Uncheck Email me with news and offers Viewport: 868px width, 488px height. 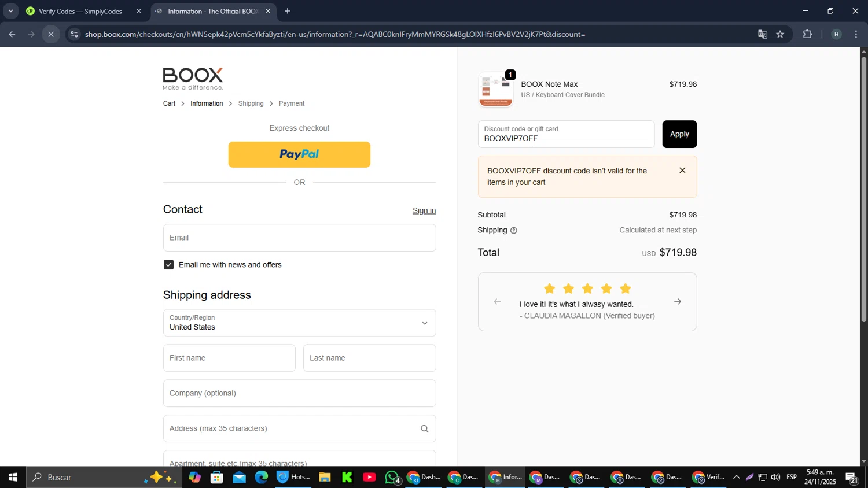pos(168,265)
